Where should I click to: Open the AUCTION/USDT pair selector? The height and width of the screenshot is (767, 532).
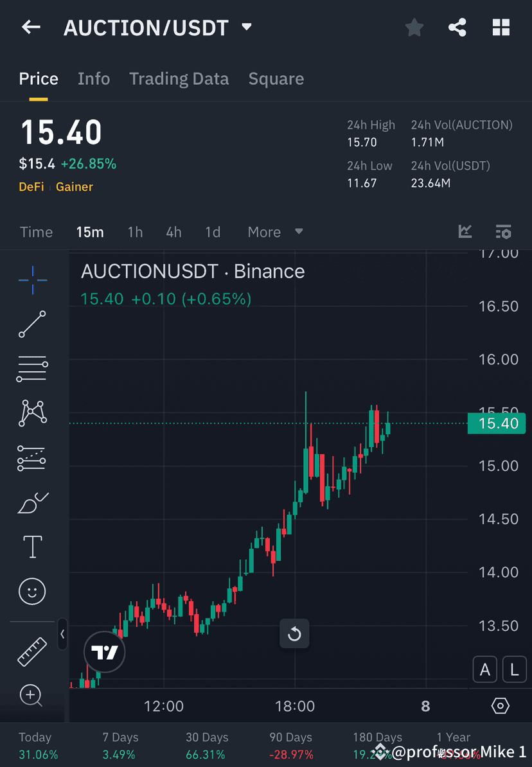pyautogui.click(x=154, y=27)
